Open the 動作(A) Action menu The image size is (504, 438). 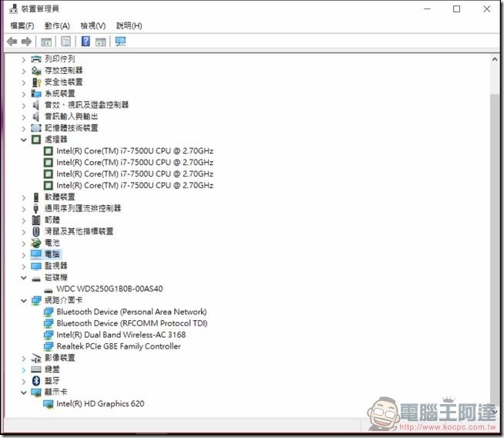click(x=57, y=25)
